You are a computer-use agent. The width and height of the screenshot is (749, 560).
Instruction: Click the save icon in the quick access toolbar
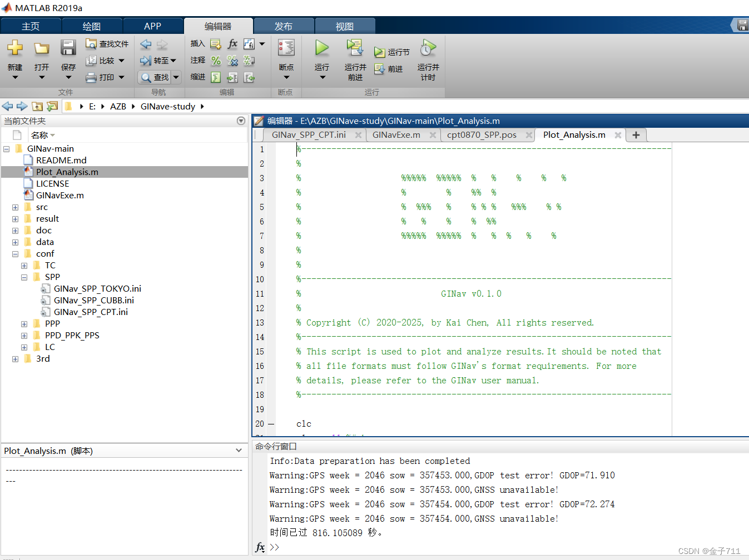(x=742, y=25)
